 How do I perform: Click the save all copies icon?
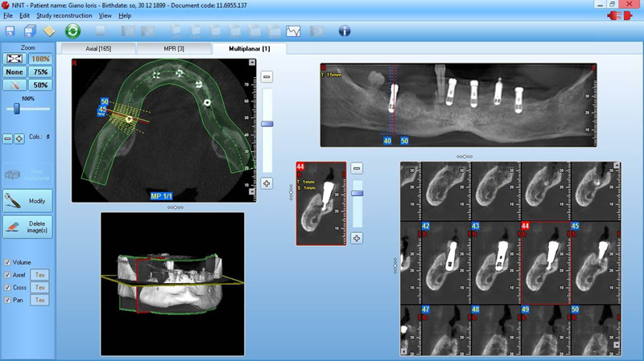[x=30, y=31]
